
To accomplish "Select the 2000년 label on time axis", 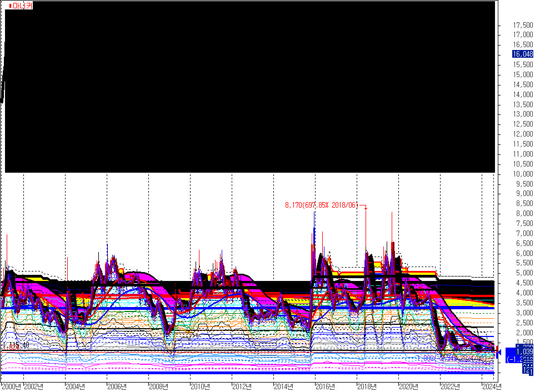I will 12,386.
